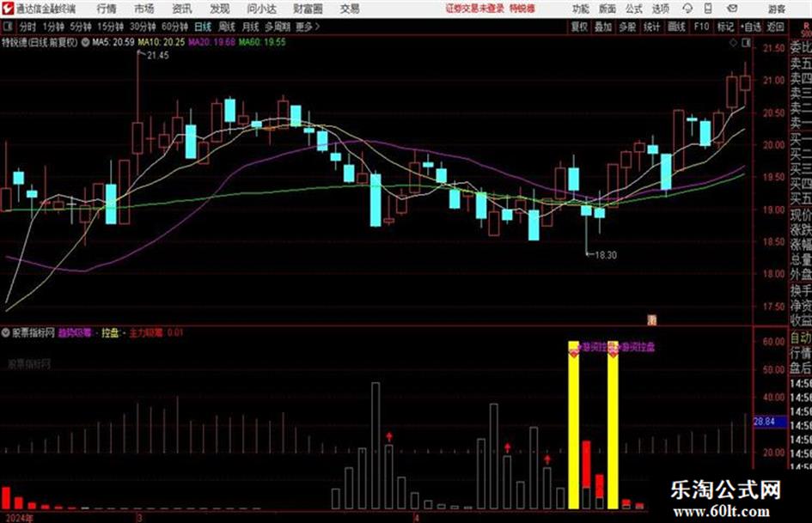Click the 证券交易未登录 login link
Image resolution: width=812 pixels, height=523 pixels.
(474, 9)
